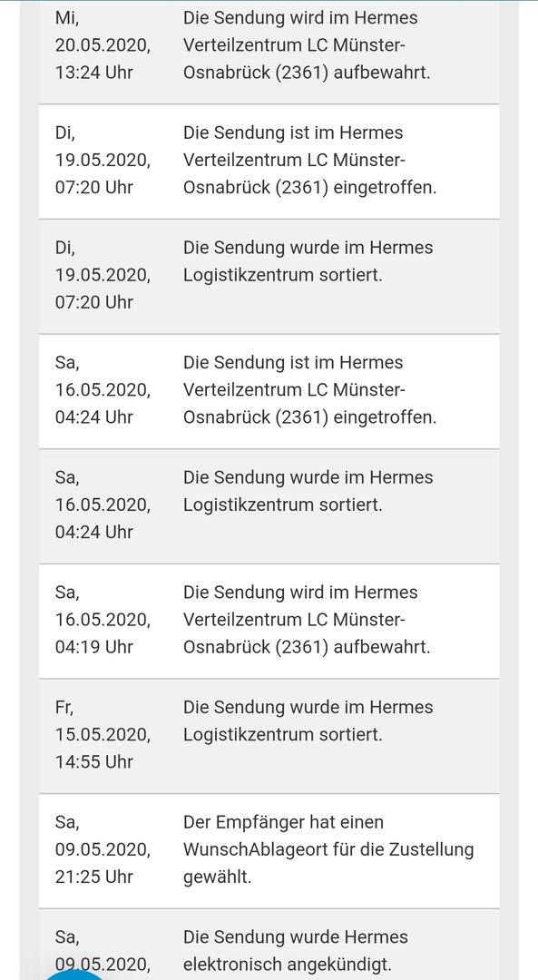Select the Mi, 20.05.2020, 13:24 Uhr entry
Viewport: 538px width, 980px height.
click(269, 52)
